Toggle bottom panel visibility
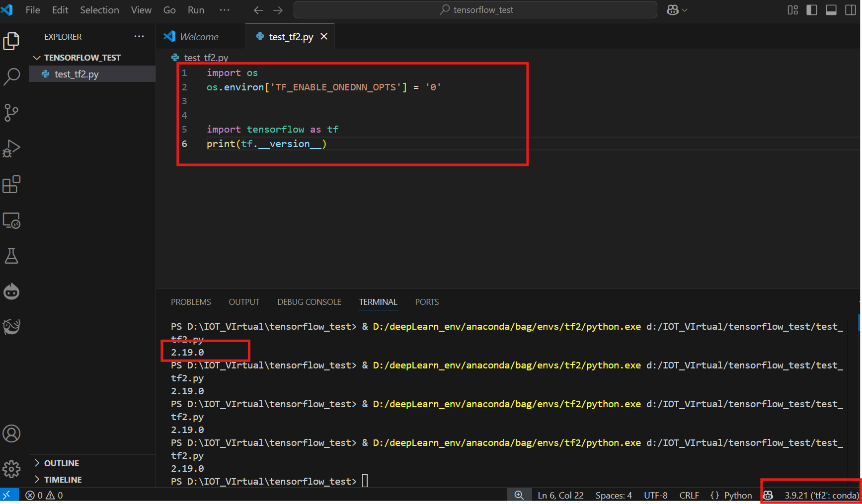Image resolution: width=862 pixels, height=504 pixels. 831,10
